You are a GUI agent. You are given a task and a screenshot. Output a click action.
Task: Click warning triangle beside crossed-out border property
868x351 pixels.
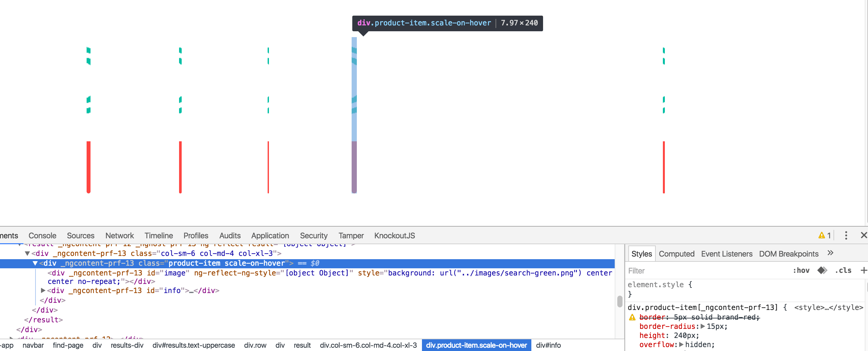point(632,317)
